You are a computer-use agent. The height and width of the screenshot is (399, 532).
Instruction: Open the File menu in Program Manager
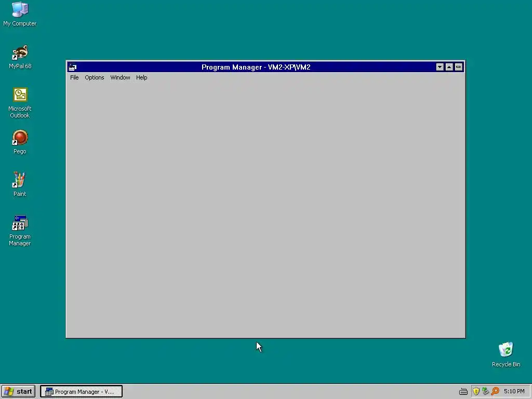(x=74, y=77)
